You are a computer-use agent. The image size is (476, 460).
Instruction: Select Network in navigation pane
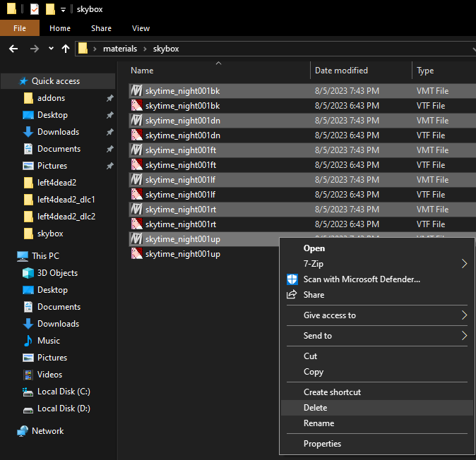click(x=47, y=431)
